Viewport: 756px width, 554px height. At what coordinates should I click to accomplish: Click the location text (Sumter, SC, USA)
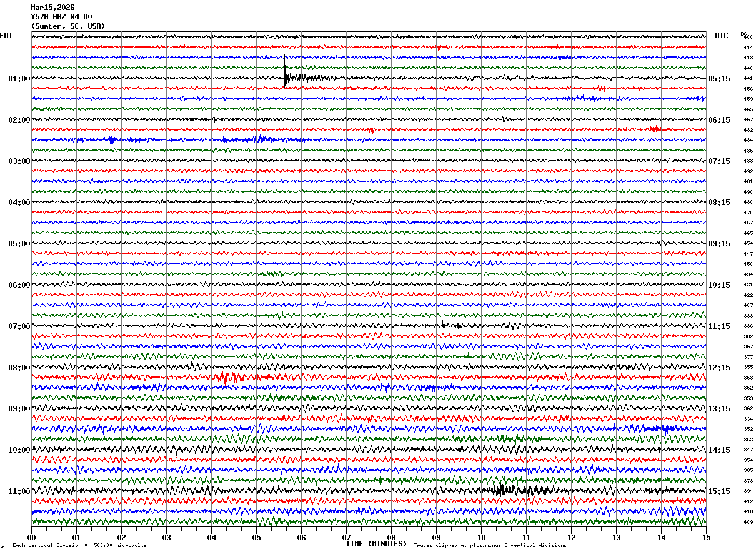(x=68, y=26)
